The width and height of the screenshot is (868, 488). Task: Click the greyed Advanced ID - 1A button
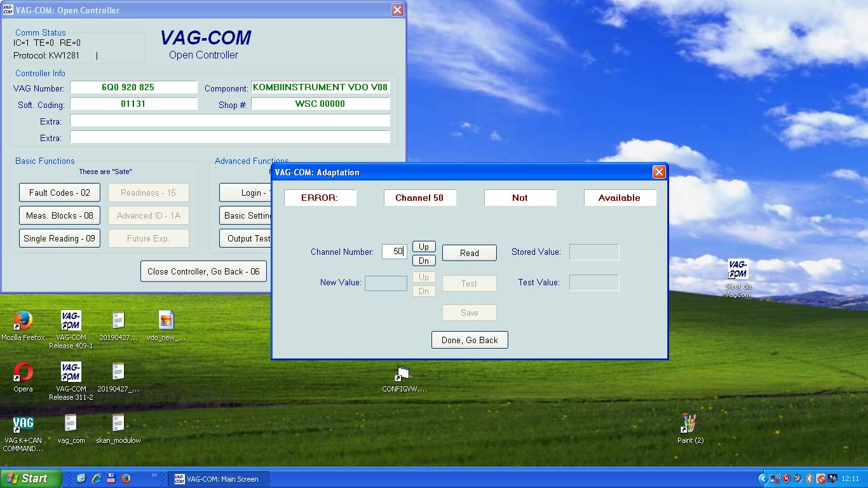[149, 215]
